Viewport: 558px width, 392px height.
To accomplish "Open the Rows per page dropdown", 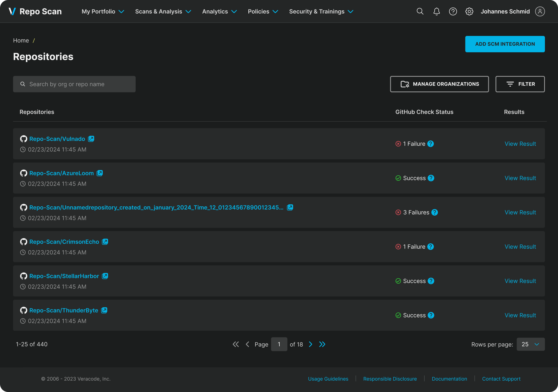I will (530, 344).
